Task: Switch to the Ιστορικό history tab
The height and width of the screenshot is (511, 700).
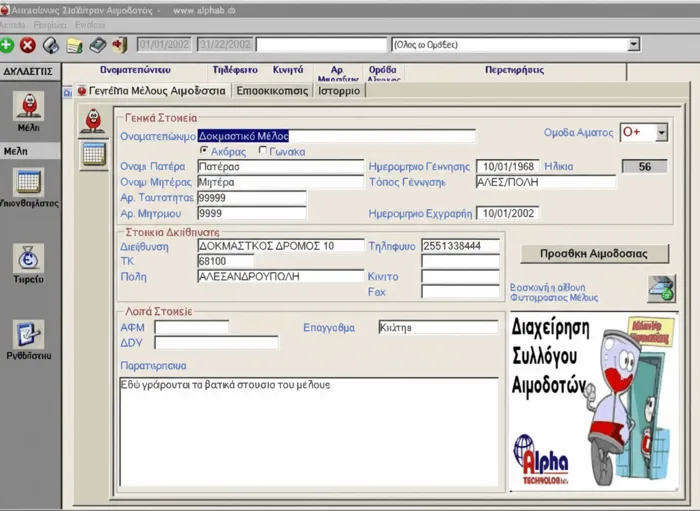Action: click(339, 91)
